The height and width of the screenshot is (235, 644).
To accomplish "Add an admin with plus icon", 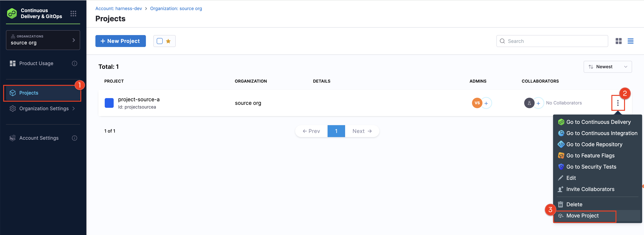I will [486, 103].
